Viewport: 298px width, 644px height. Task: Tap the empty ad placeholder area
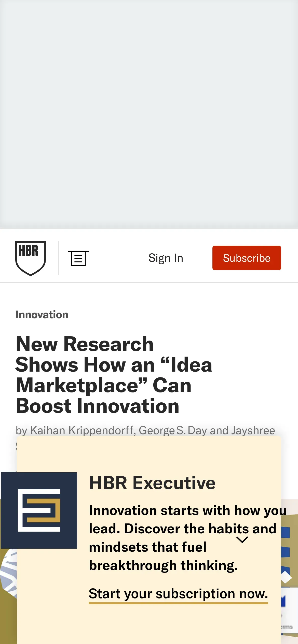(149, 114)
